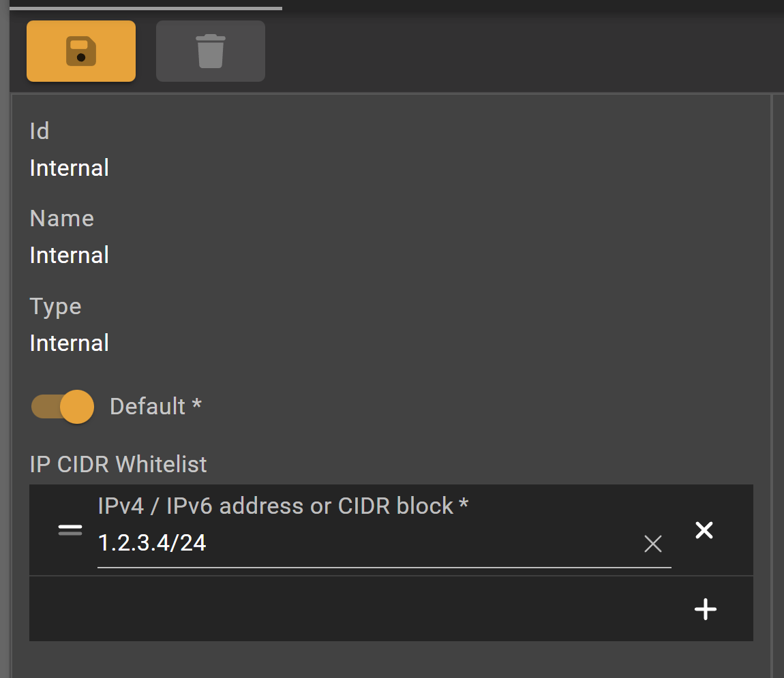This screenshot has width=784, height=678.
Task: Toggle the Default switch off
Action: click(x=63, y=407)
